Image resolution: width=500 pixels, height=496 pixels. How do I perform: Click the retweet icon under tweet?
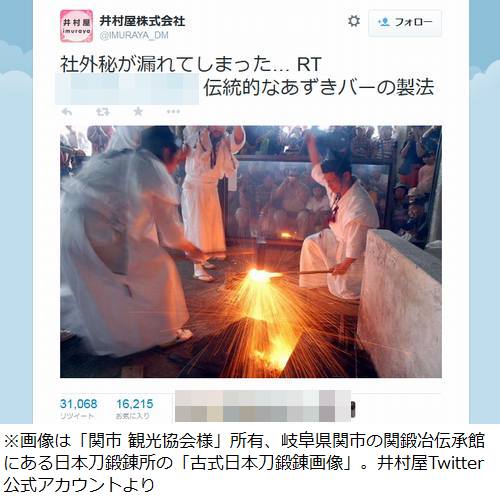point(103,112)
